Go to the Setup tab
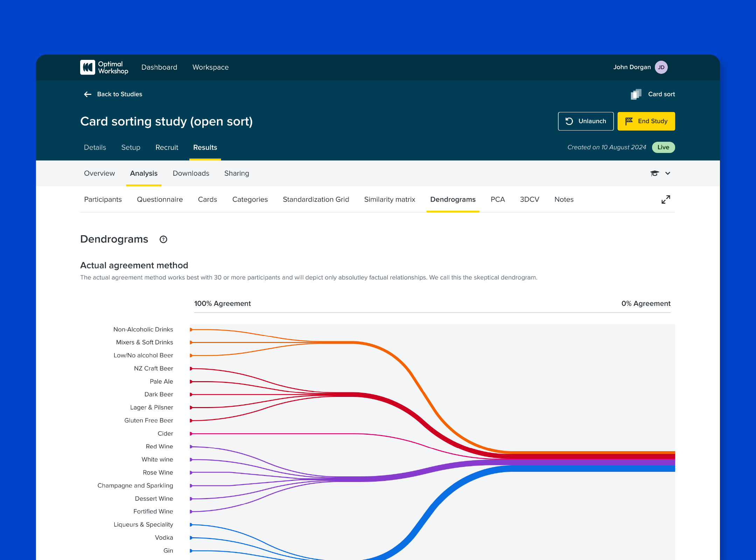756x560 pixels. [x=131, y=147]
